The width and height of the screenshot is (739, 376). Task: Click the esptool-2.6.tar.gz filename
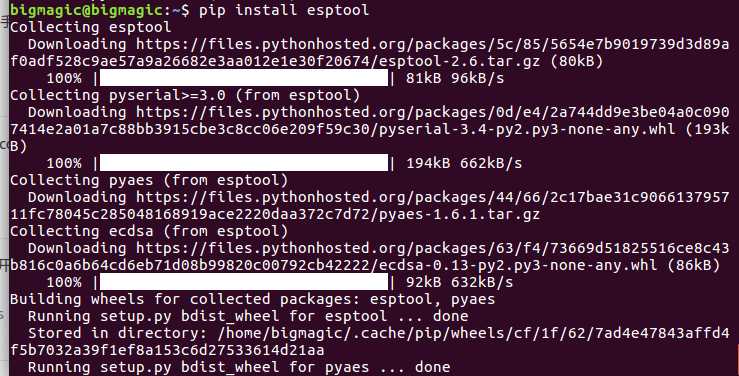(x=460, y=61)
